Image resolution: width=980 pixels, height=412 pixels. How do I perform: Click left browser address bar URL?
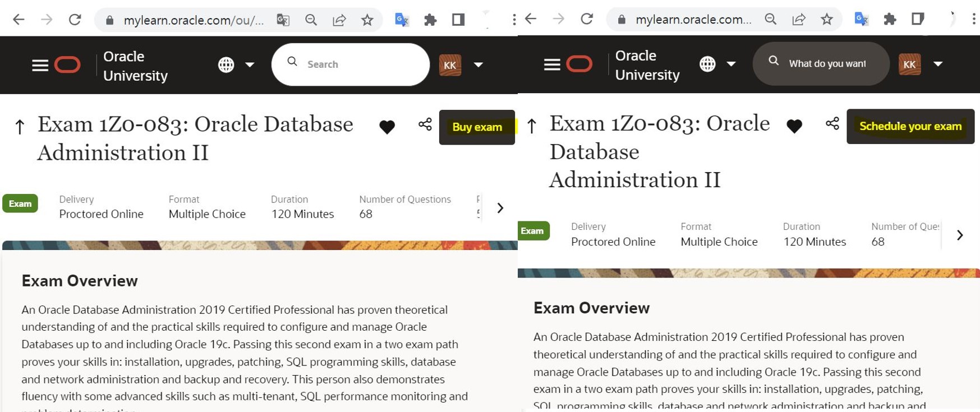(x=194, y=20)
